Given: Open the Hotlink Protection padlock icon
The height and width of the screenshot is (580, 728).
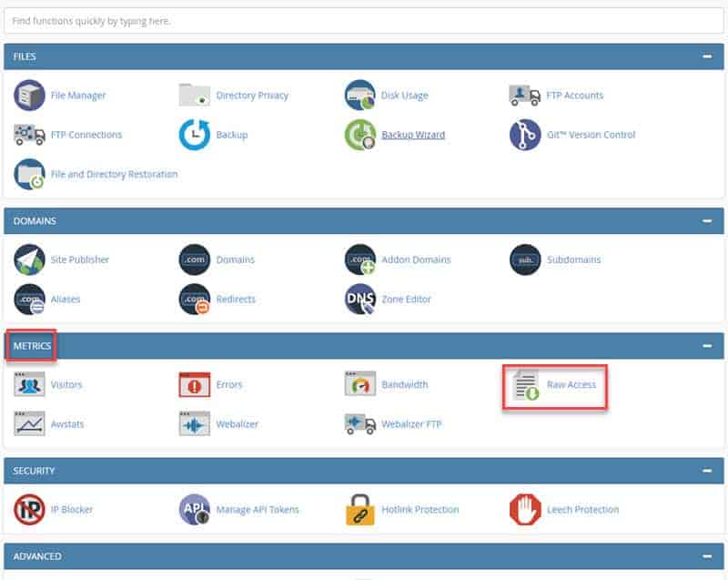Looking at the screenshot, I should pos(359,509).
